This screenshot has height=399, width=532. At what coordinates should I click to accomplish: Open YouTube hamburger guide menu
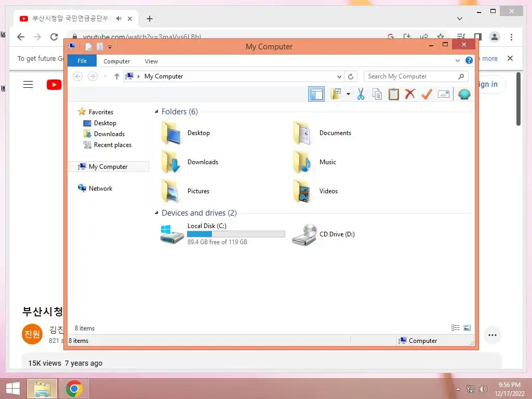(x=28, y=85)
